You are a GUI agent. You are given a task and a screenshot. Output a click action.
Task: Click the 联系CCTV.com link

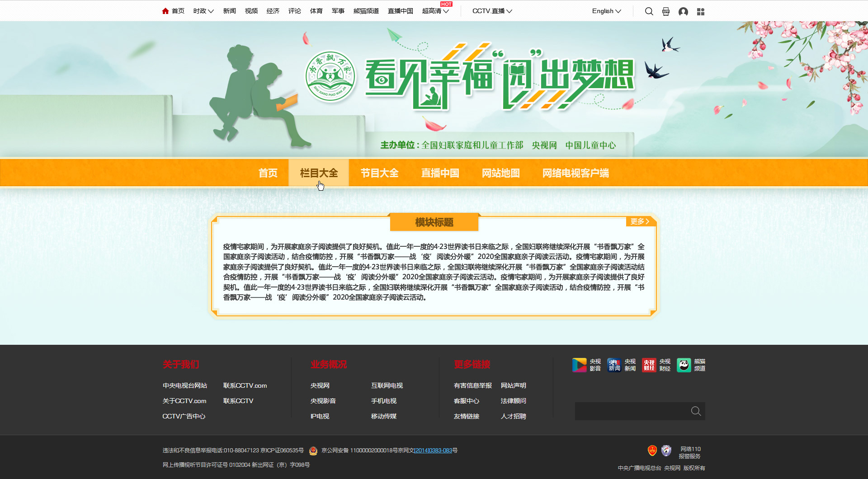tap(245, 385)
